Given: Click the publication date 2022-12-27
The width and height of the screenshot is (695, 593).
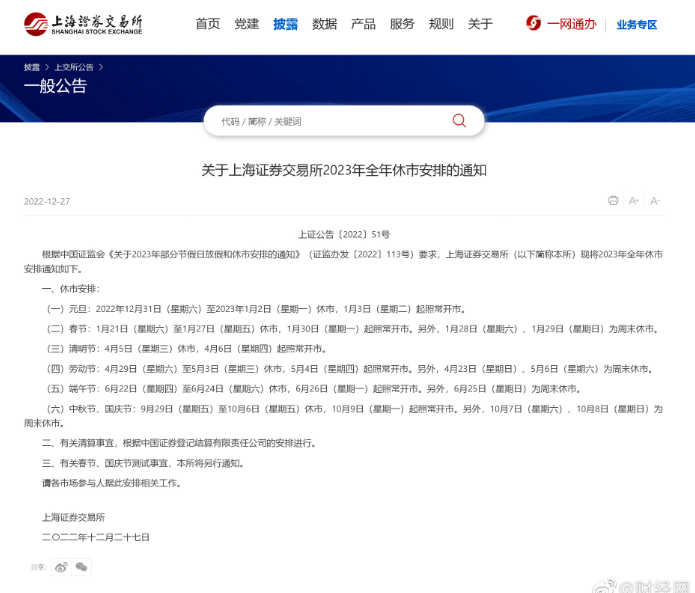Looking at the screenshot, I should [47, 202].
